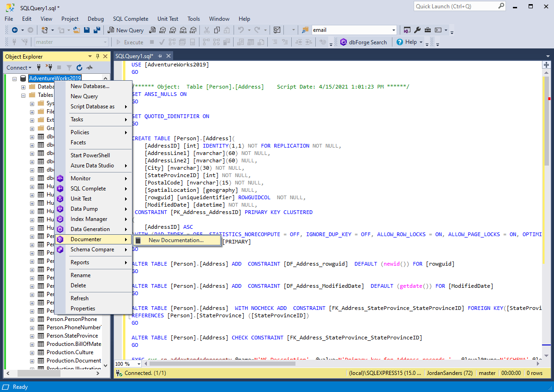
Task: Open the SQL Complete menu
Action: point(130,19)
